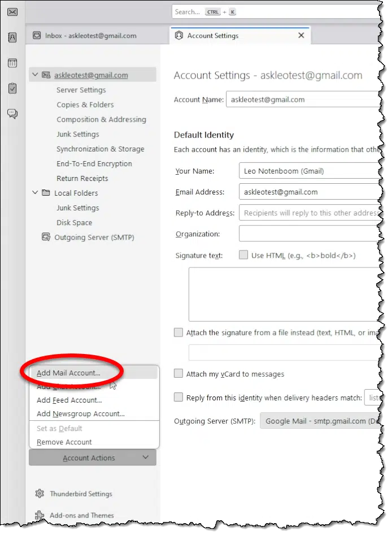This screenshot has width=392, height=535.
Task: Click the Email Address field
Action: pos(310,192)
